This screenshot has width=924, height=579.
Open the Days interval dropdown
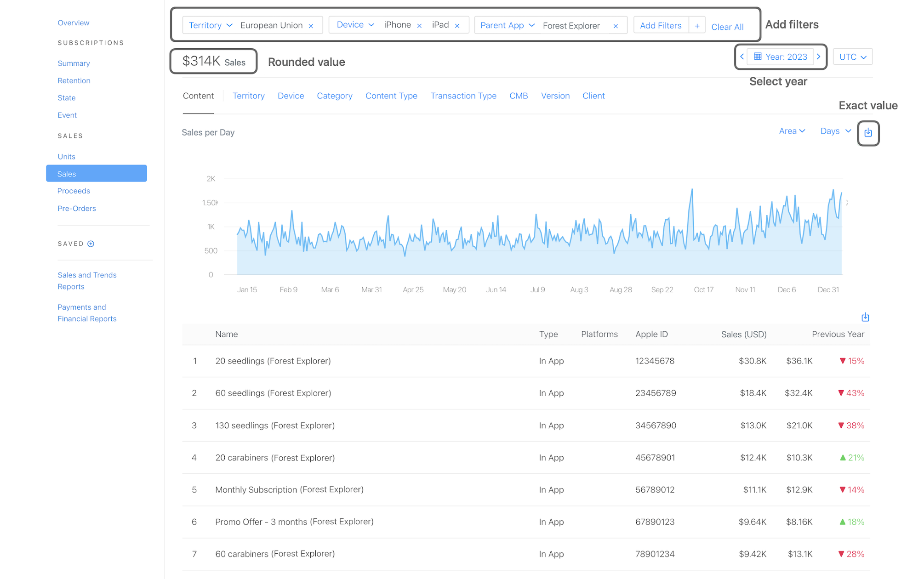[x=835, y=131]
